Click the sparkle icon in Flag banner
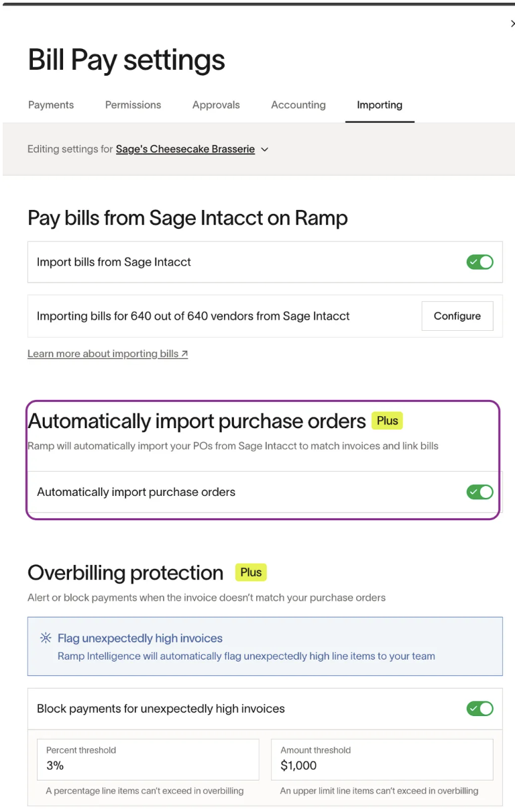Image resolution: width=515 pixels, height=812 pixels. click(x=46, y=638)
